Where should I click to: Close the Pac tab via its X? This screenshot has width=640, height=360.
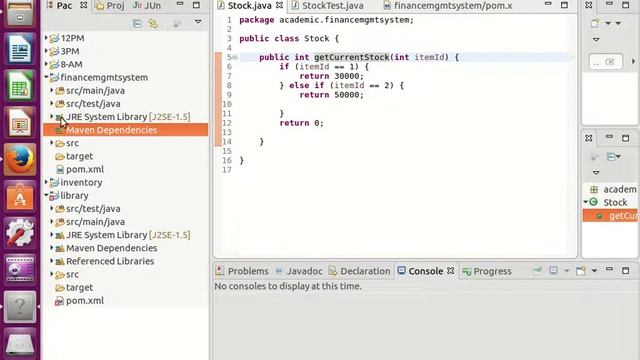click(x=84, y=5)
